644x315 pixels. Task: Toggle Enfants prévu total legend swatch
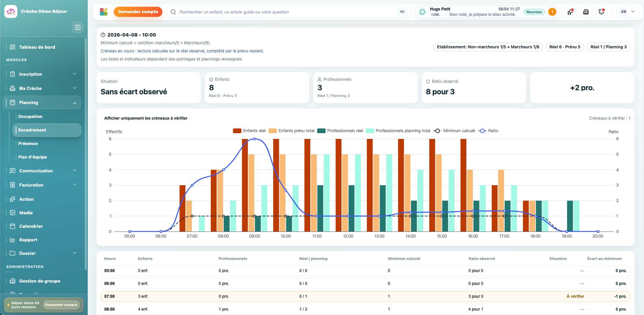pyautogui.click(x=273, y=131)
